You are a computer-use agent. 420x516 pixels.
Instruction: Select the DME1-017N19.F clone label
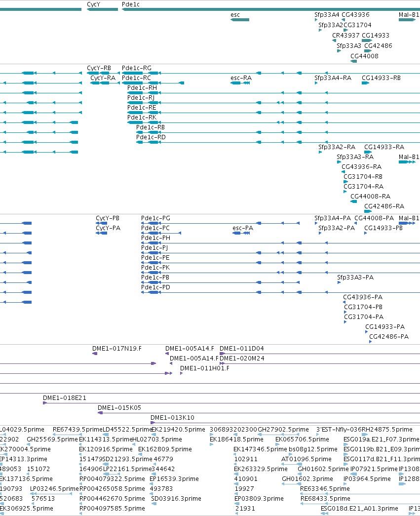coord(117,348)
